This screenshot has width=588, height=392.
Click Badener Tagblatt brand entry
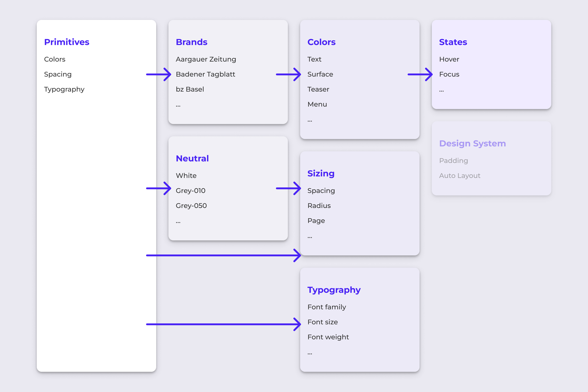205,74
